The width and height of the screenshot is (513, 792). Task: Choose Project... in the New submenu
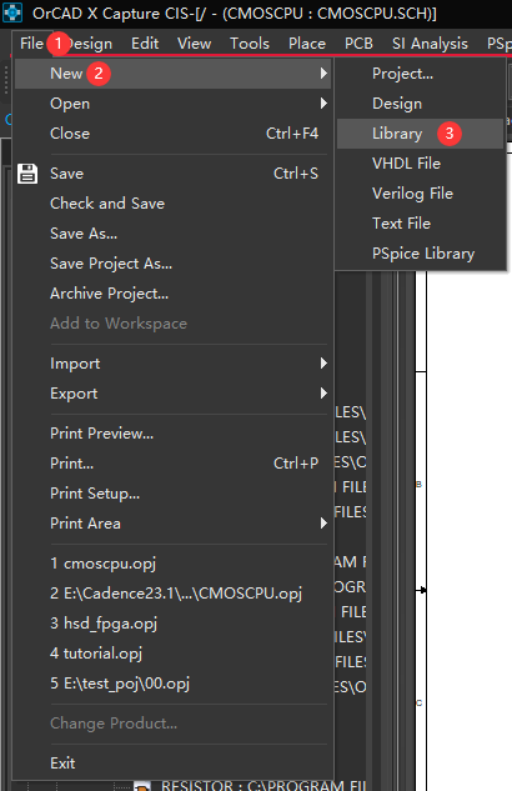pyautogui.click(x=402, y=74)
